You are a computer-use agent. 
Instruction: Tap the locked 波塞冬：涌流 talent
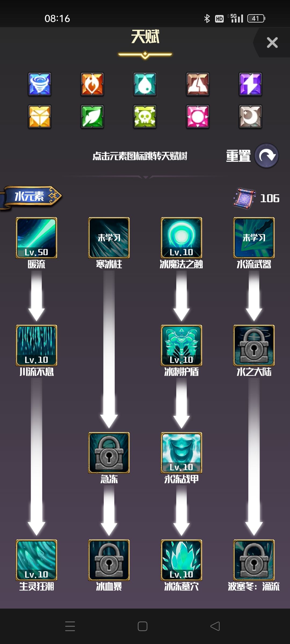254,560
